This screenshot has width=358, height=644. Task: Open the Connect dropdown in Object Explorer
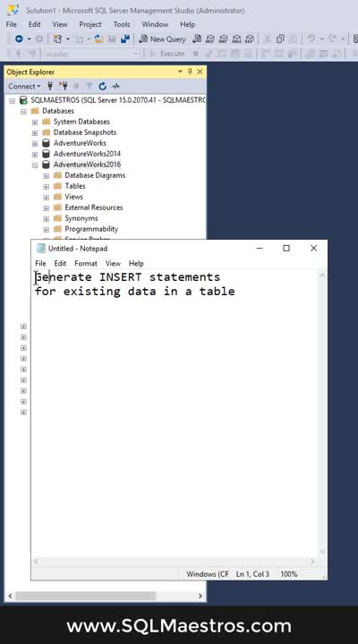(24, 86)
